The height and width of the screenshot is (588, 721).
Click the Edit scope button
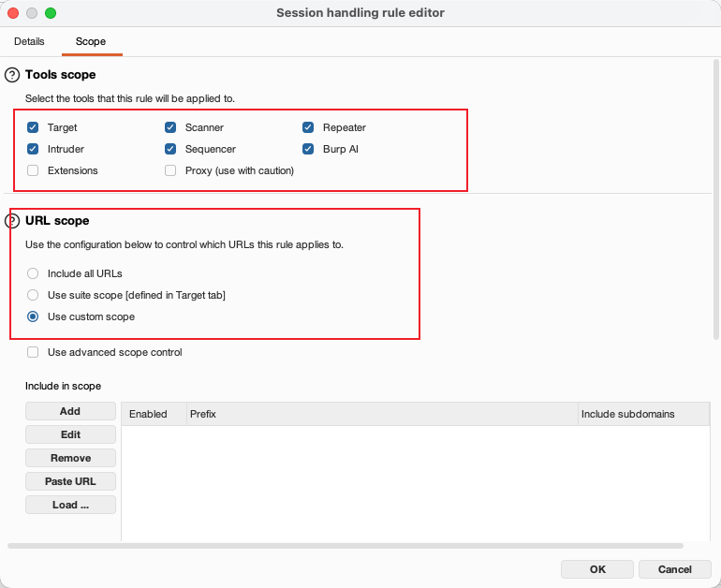(x=70, y=434)
